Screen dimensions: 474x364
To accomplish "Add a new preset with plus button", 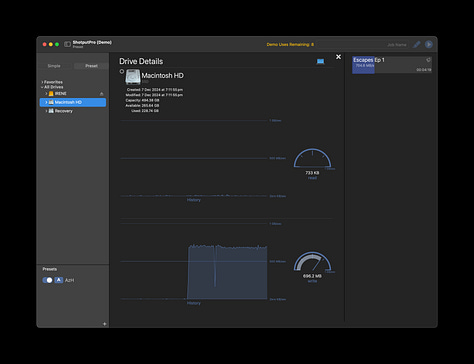I will point(104,324).
